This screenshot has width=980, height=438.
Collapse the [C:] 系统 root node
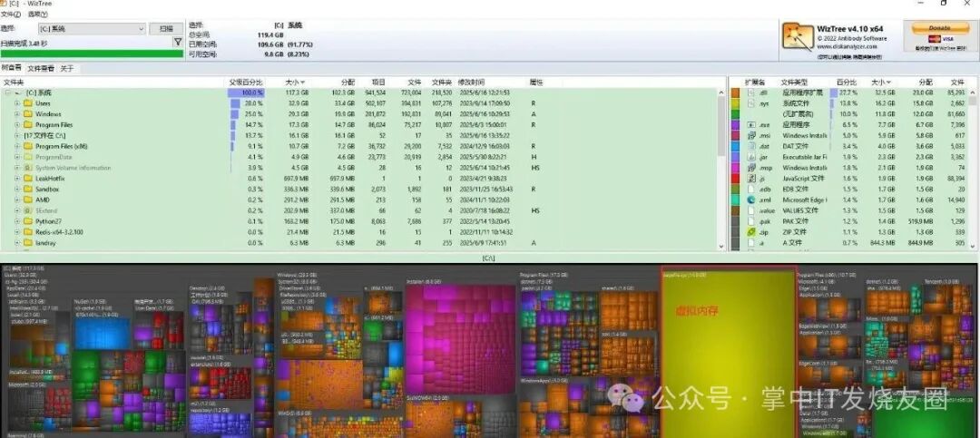tap(7, 92)
